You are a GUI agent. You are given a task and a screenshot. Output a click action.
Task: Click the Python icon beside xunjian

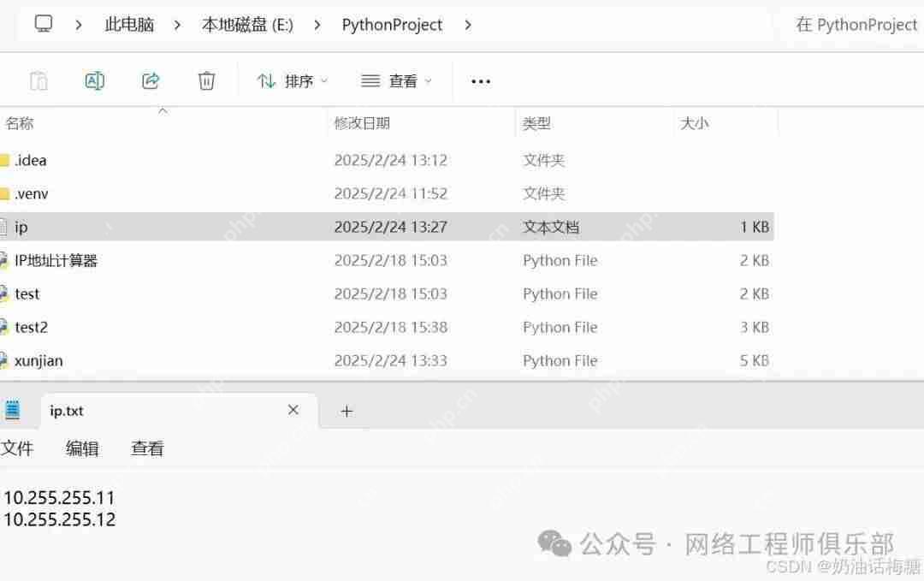tap(4, 360)
